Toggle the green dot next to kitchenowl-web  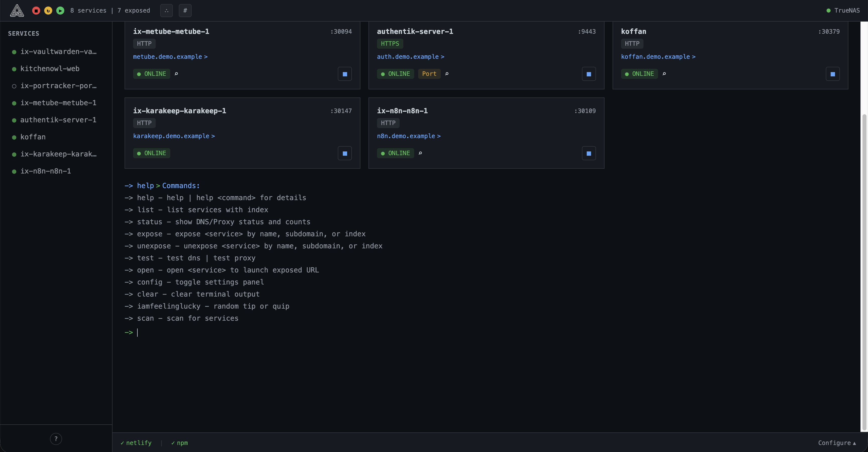tap(14, 69)
